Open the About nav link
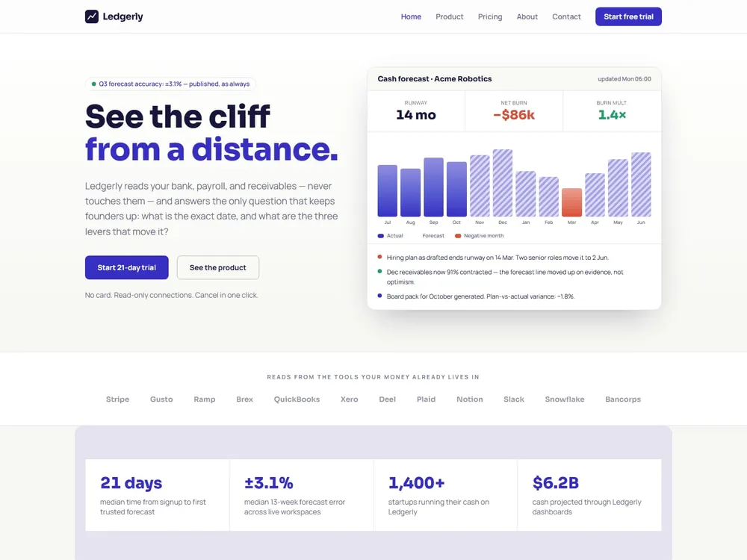The image size is (747, 560). coord(527,16)
